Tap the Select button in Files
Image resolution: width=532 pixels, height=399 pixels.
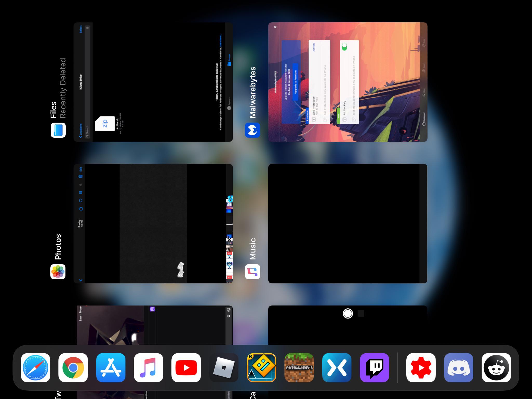pos(81,29)
